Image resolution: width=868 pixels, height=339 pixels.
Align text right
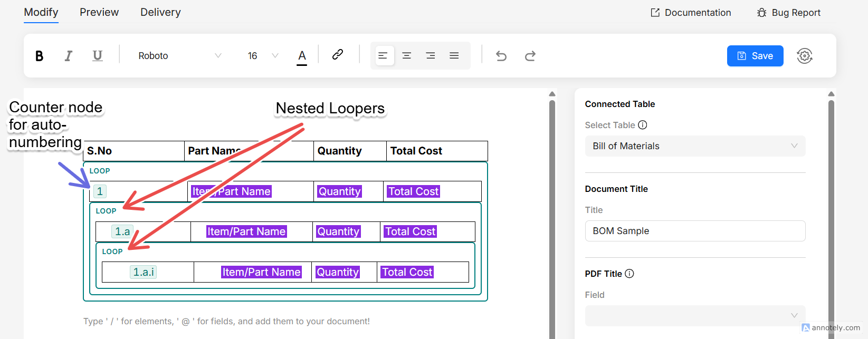point(431,55)
